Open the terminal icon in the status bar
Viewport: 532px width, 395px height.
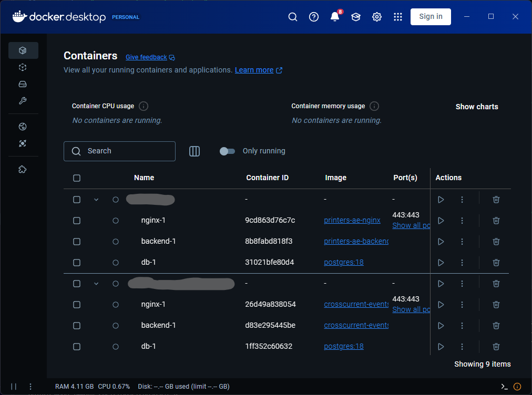point(505,387)
